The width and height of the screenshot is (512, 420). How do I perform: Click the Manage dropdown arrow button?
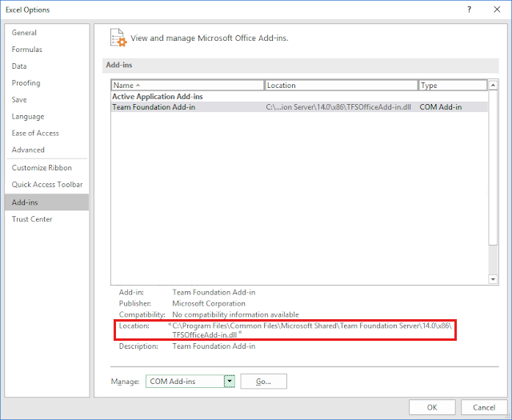pos(230,382)
